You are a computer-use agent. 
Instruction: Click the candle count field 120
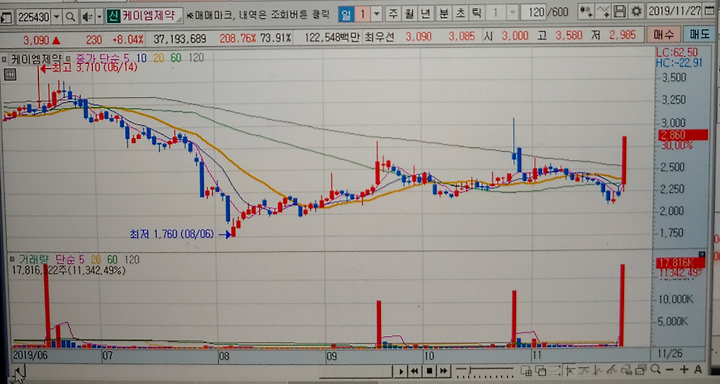pyautogui.click(x=534, y=12)
